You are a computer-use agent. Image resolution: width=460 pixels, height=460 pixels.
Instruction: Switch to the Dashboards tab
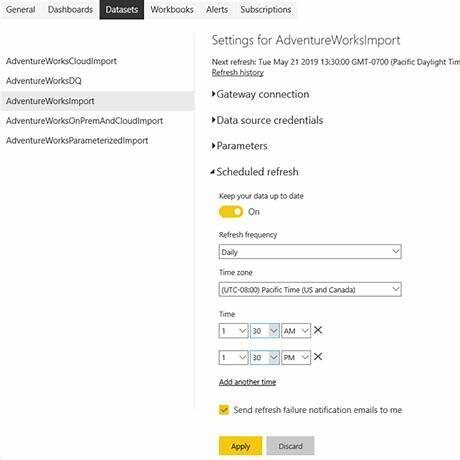click(70, 9)
